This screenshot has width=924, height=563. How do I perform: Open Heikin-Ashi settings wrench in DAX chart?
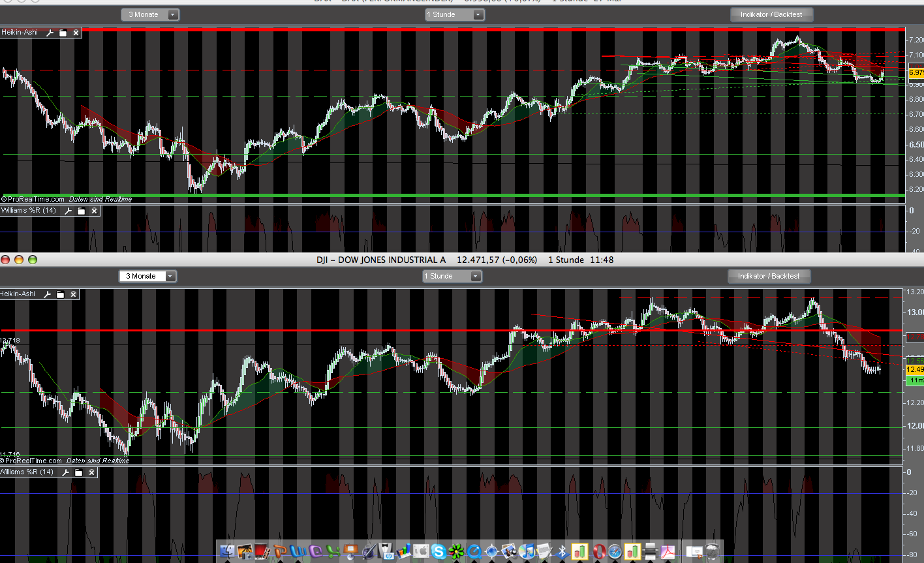pos(50,32)
